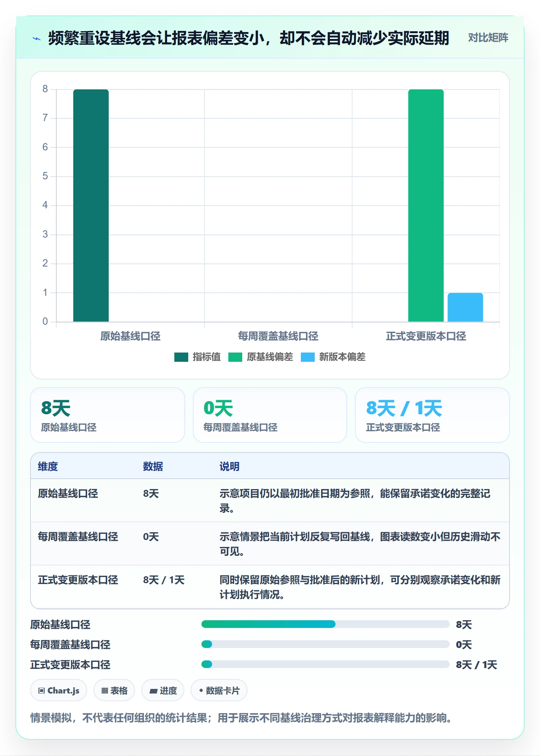The image size is (540, 756).
Task: Open the 0天 每周覆盖基线口径 data card
Action: pyautogui.click(x=270, y=415)
